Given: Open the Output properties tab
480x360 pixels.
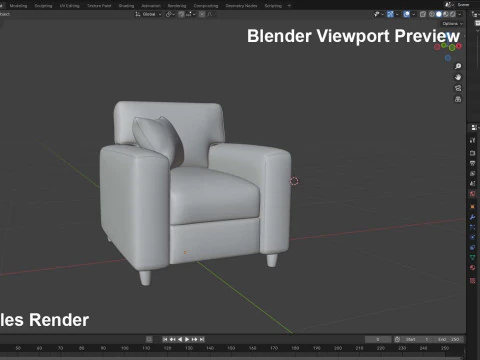Looking at the screenshot, I should pos(472,163).
